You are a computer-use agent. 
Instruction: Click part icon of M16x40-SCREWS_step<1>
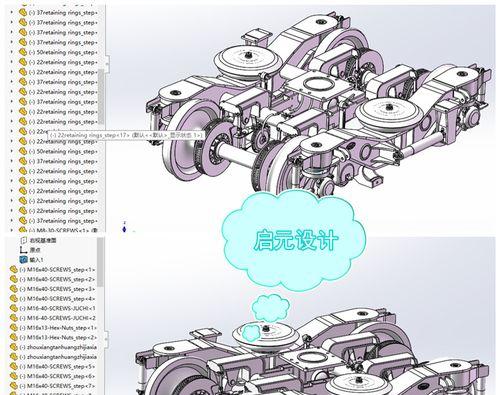[x=14, y=269]
